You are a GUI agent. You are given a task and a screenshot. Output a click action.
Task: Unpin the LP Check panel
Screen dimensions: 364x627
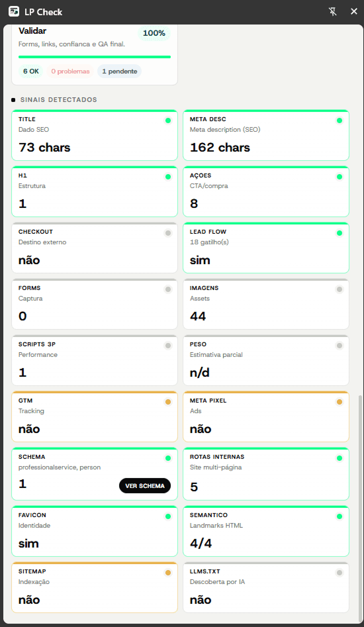[333, 12]
